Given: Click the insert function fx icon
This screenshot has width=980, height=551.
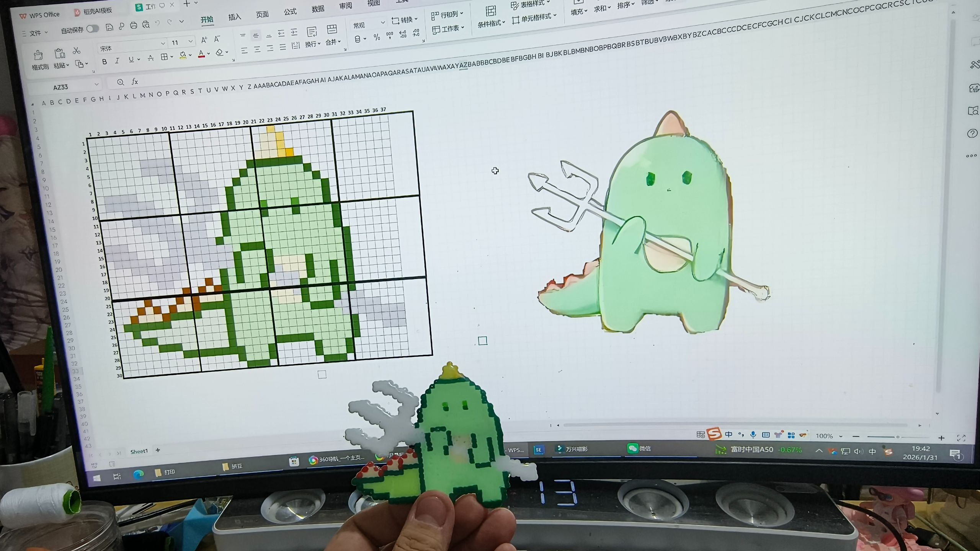Looking at the screenshot, I should click(x=135, y=82).
